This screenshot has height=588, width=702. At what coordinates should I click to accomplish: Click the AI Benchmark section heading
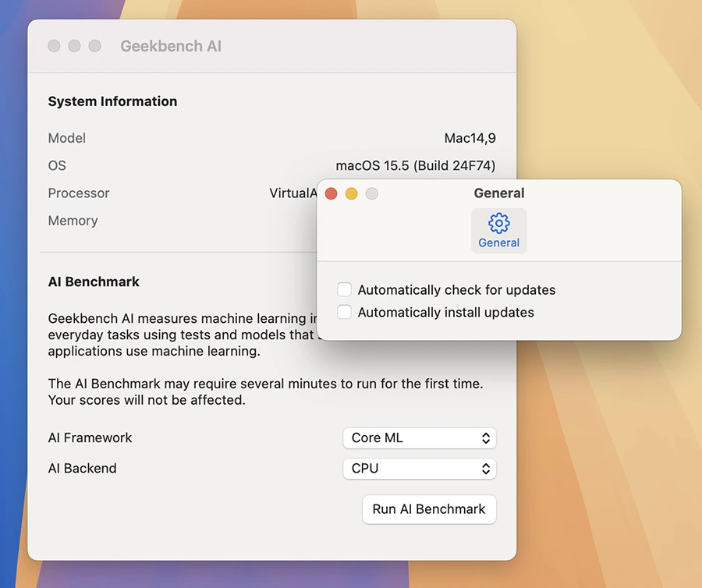[x=94, y=282]
